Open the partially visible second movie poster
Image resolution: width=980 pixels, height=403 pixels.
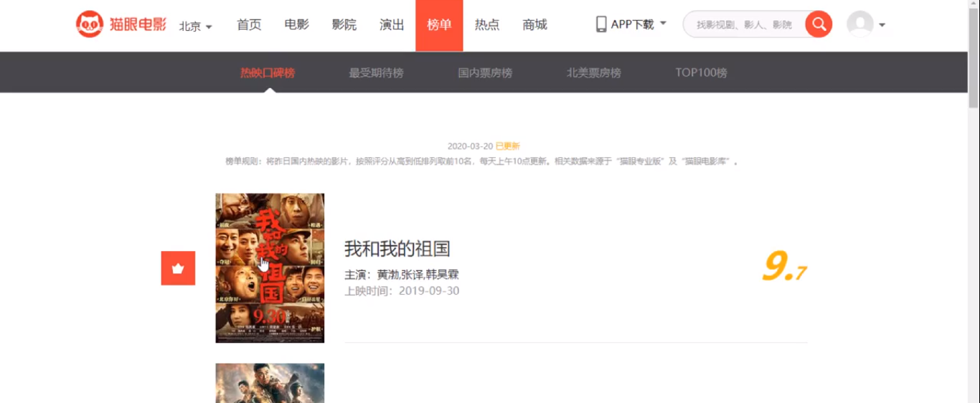point(270,383)
